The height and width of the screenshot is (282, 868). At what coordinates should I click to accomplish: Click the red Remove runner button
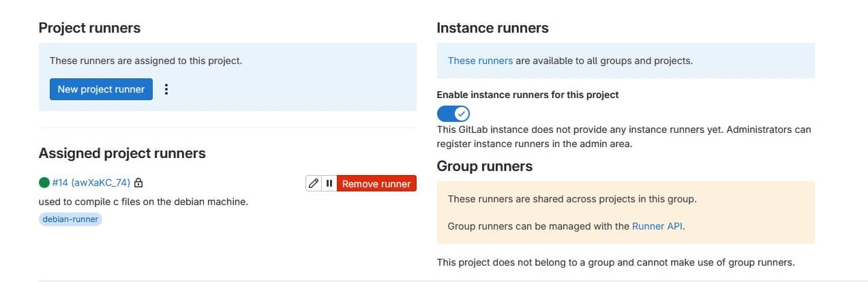tap(376, 183)
